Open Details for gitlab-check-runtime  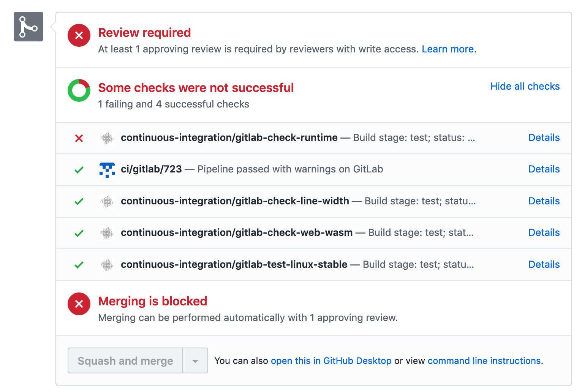coord(544,138)
